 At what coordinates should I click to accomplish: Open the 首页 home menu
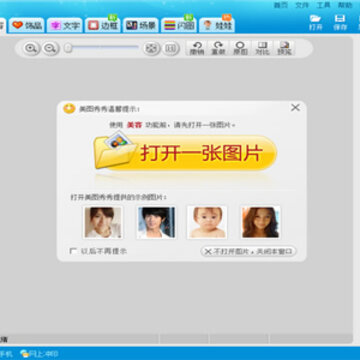(x=281, y=5)
